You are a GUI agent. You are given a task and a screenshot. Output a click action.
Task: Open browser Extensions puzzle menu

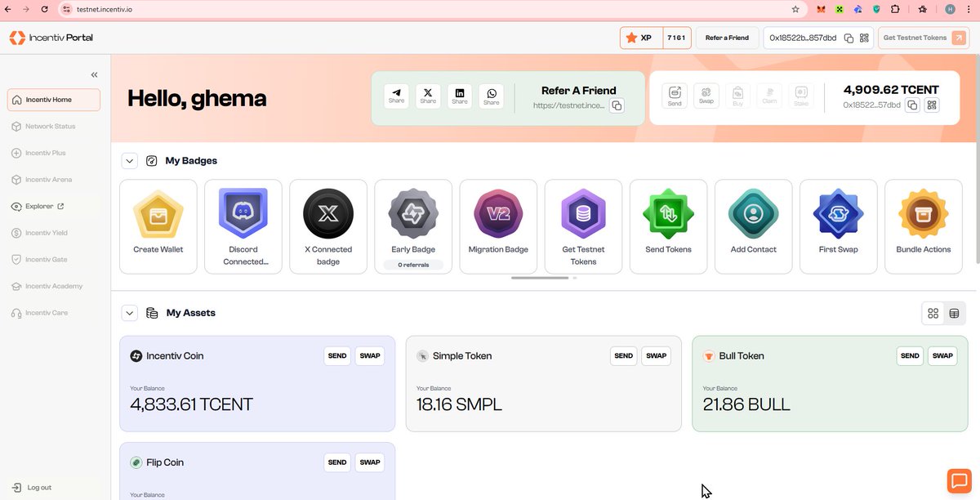895,9
